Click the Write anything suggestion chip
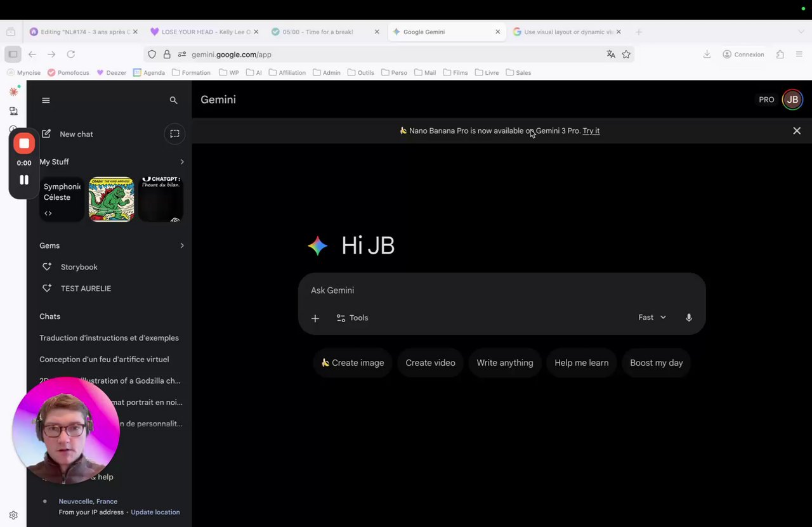The width and height of the screenshot is (812, 527). pyautogui.click(x=505, y=363)
